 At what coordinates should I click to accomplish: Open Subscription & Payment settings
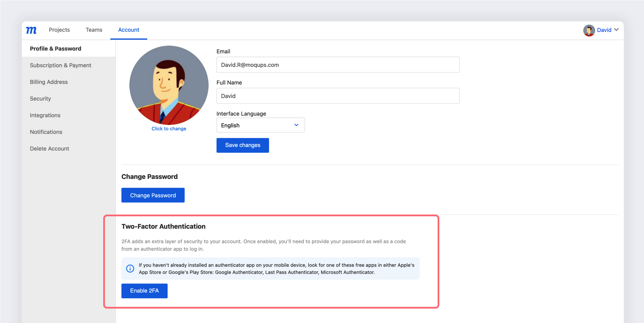point(61,65)
